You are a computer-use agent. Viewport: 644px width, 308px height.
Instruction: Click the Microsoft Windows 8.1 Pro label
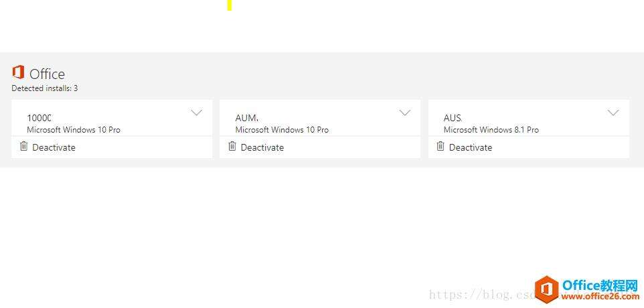tap(491, 130)
